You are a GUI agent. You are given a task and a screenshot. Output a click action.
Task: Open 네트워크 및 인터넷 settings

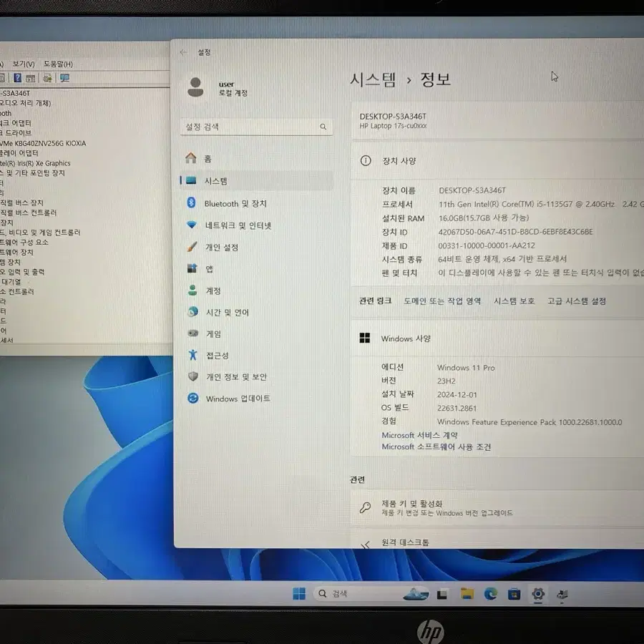(256, 225)
